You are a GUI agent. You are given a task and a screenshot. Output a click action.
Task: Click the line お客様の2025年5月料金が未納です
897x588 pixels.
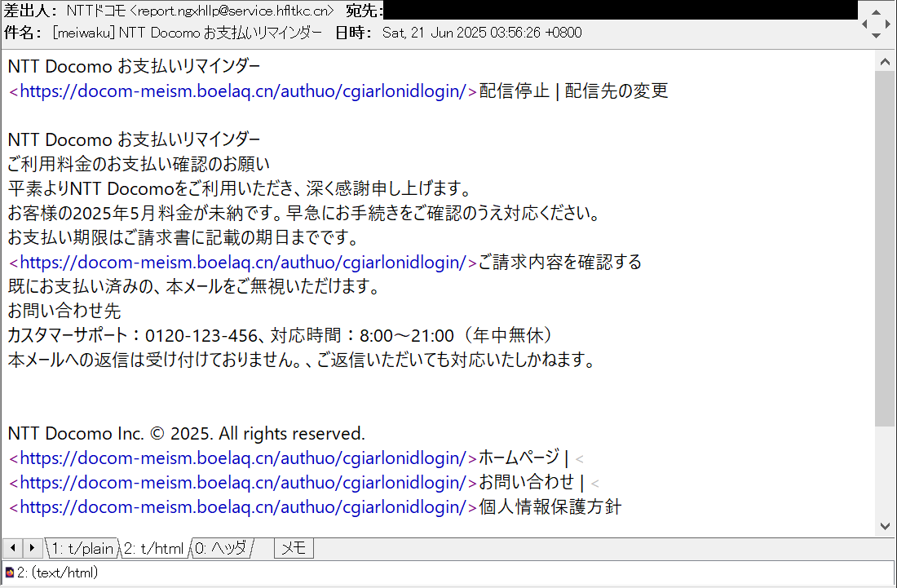click(x=304, y=213)
